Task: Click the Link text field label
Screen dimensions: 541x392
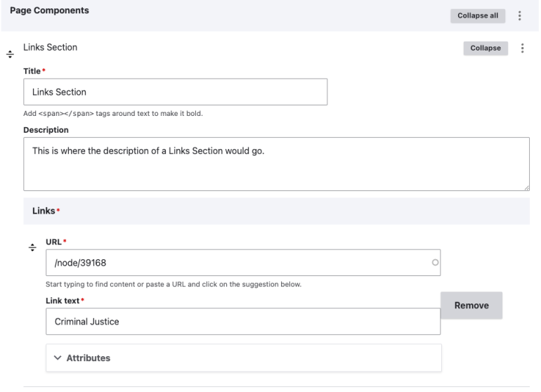Action: click(x=72, y=301)
